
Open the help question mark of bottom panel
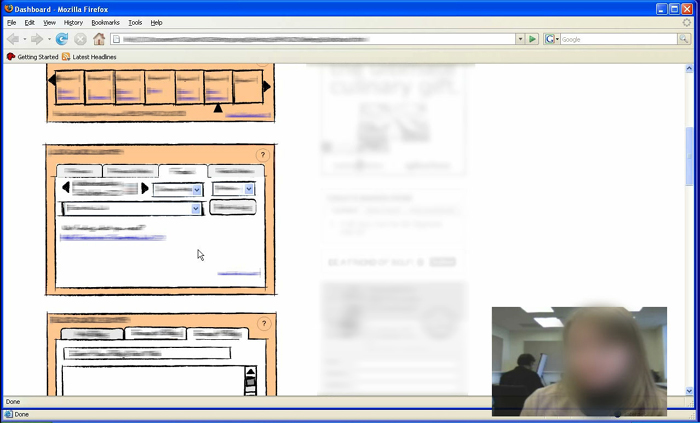click(x=264, y=323)
